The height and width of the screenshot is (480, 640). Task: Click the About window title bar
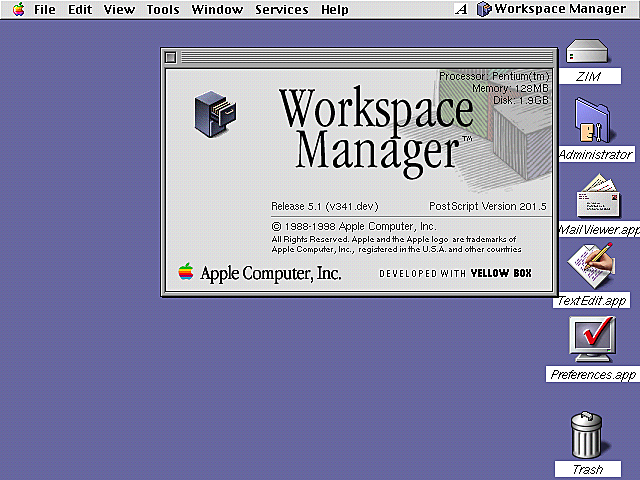pos(367,58)
